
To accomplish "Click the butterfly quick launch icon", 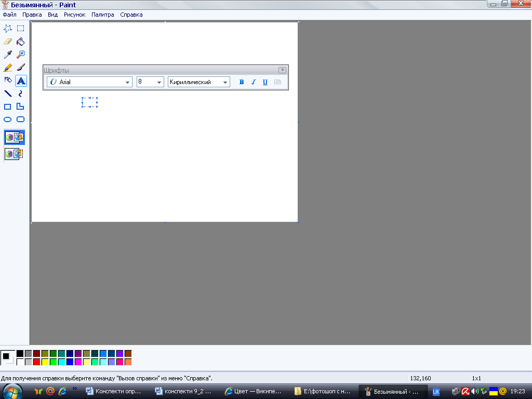I will tap(38, 391).
